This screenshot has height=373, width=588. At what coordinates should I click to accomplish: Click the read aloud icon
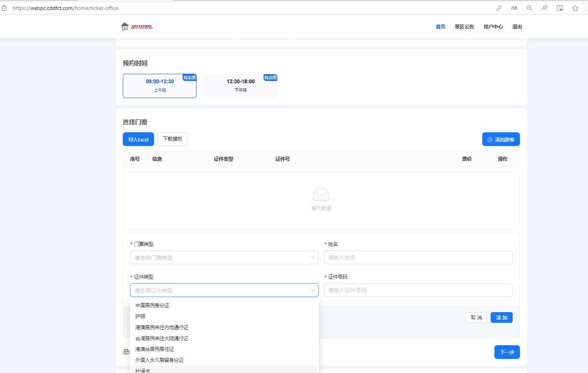pyautogui.click(x=545, y=8)
